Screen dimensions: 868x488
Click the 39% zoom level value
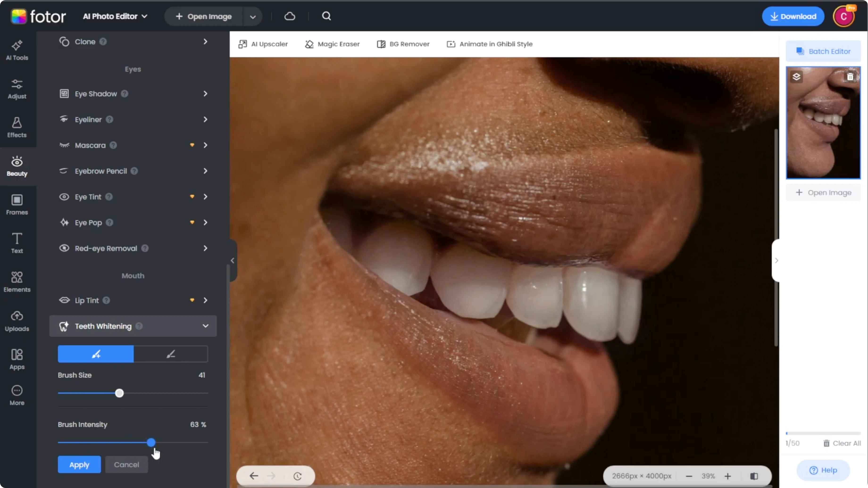pyautogui.click(x=708, y=476)
